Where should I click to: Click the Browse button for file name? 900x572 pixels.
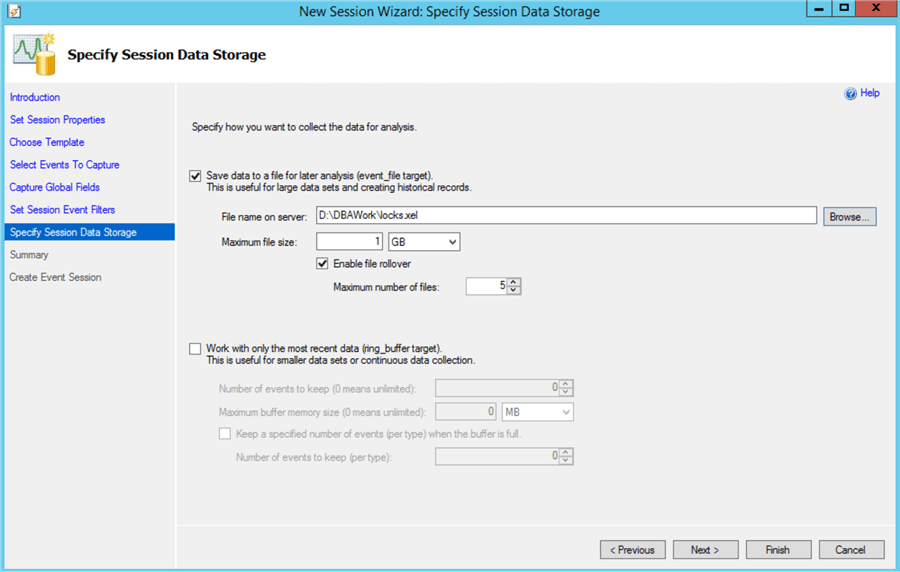coord(849,216)
